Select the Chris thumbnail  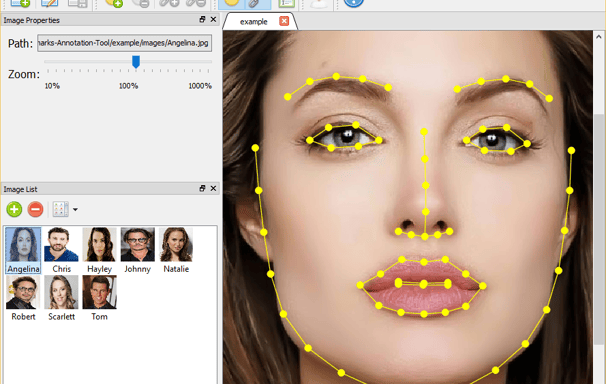tap(61, 250)
